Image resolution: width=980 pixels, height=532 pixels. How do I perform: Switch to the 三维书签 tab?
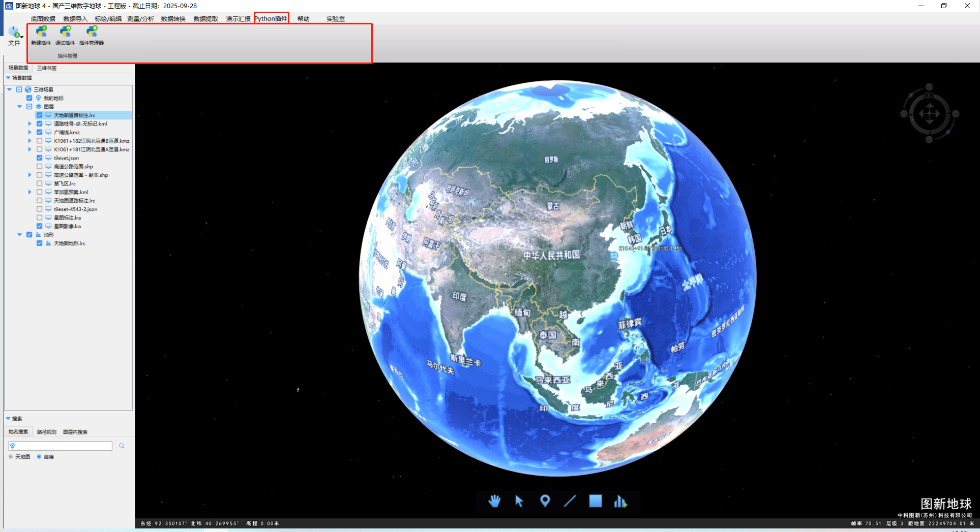click(47, 68)
